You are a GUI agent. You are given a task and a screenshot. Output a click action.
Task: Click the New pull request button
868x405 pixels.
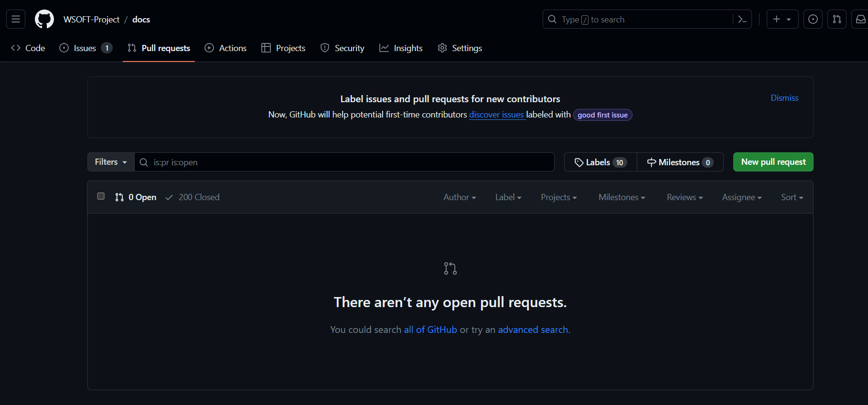[773, 162]
